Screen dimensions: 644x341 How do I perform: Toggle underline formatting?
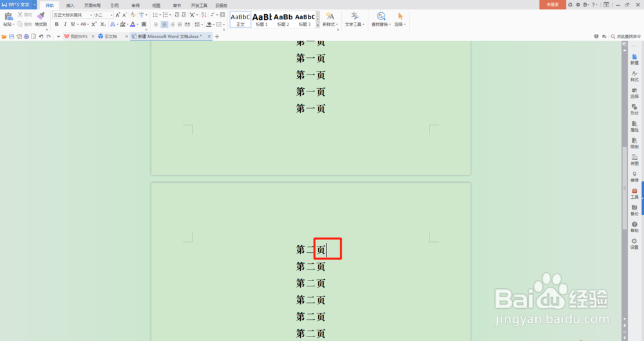tap(73, 24)
